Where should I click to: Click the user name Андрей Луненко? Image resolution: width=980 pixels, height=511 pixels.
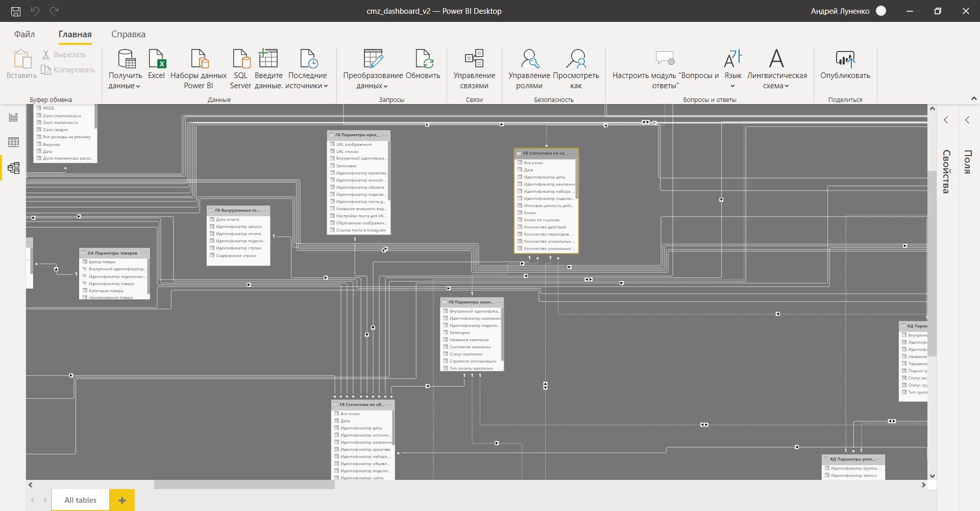[x=840, y=11]
